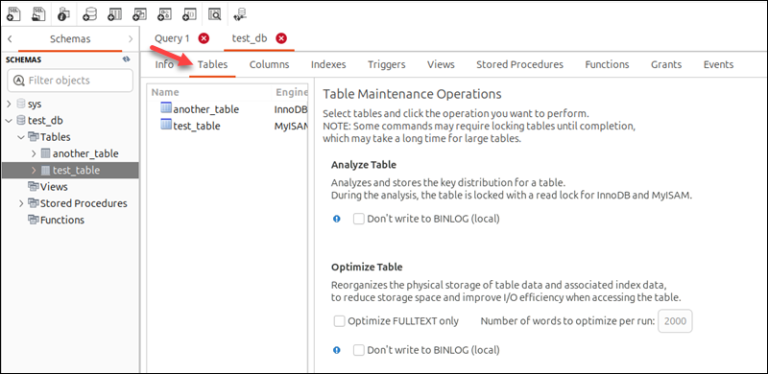Switch to the Triggers tab
Screen dimensions: 768x374
[386, 65]
